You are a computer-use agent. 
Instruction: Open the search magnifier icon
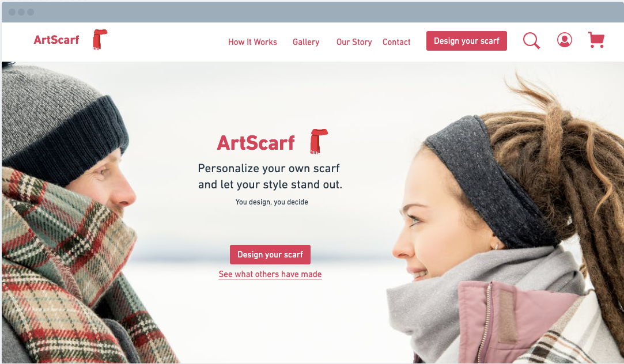tap(531, 40)
